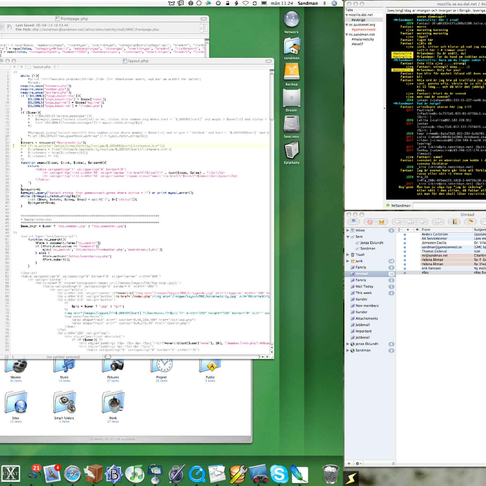Open Keynote podium icon in the Dock

[x=155, y=473]
